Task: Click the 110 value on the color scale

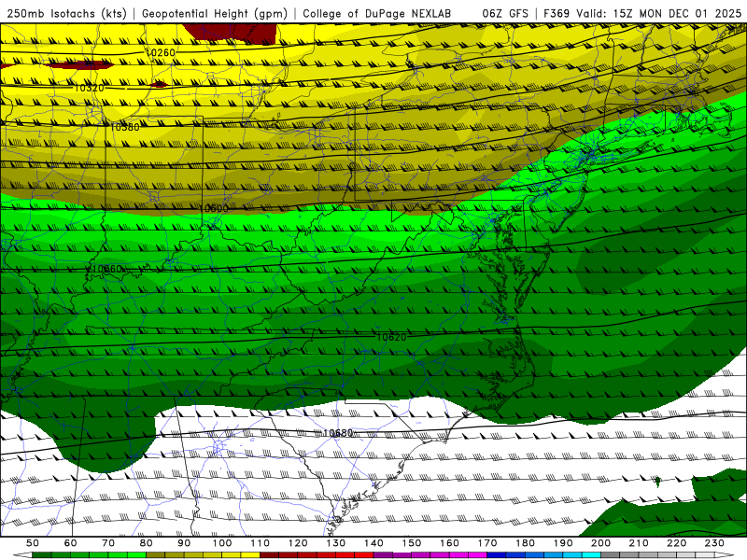Action: coord(261,543)
